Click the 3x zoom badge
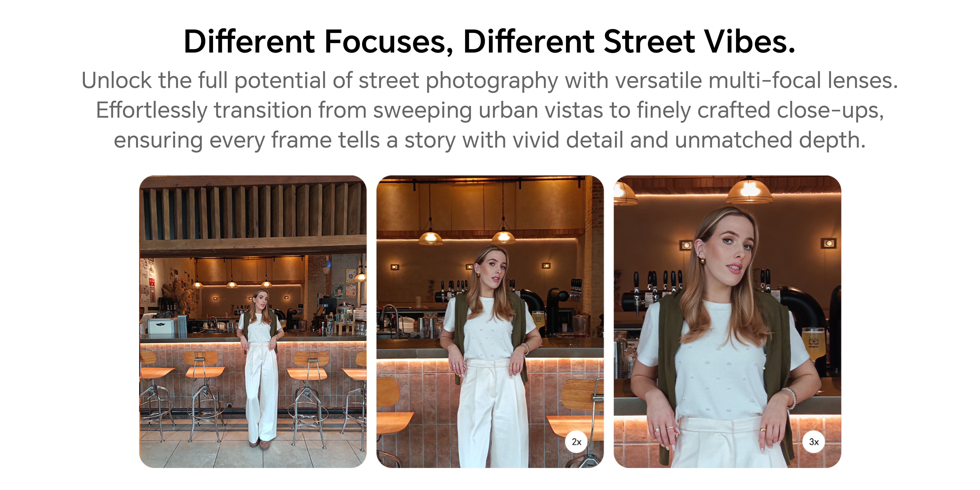980x490 pixels. 814,442
